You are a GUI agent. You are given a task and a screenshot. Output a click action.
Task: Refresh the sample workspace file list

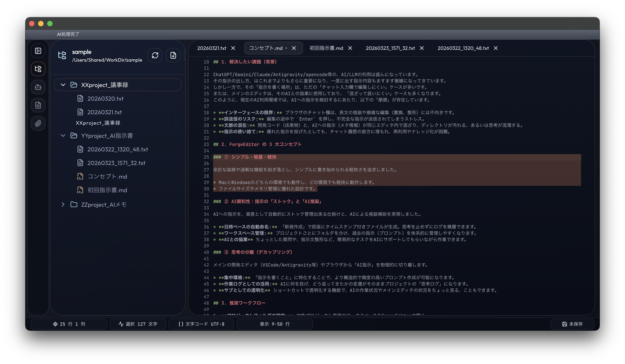(155, 55)
